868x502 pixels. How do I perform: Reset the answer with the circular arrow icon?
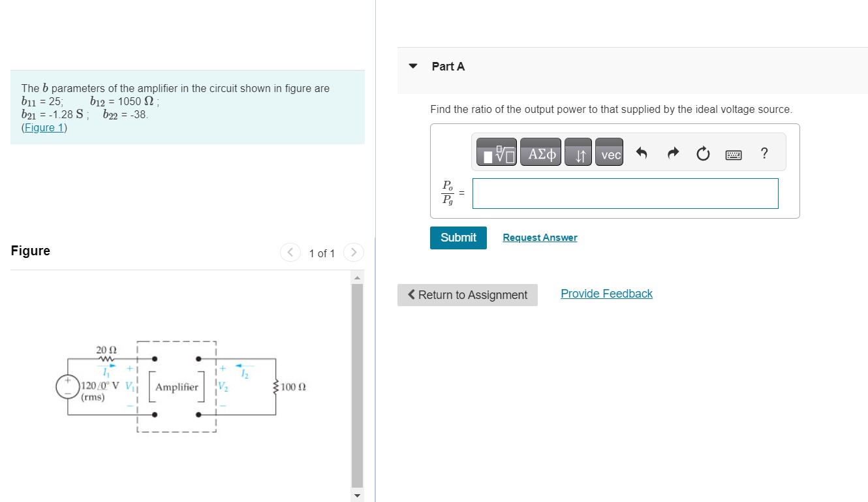(x=703, y=151)
